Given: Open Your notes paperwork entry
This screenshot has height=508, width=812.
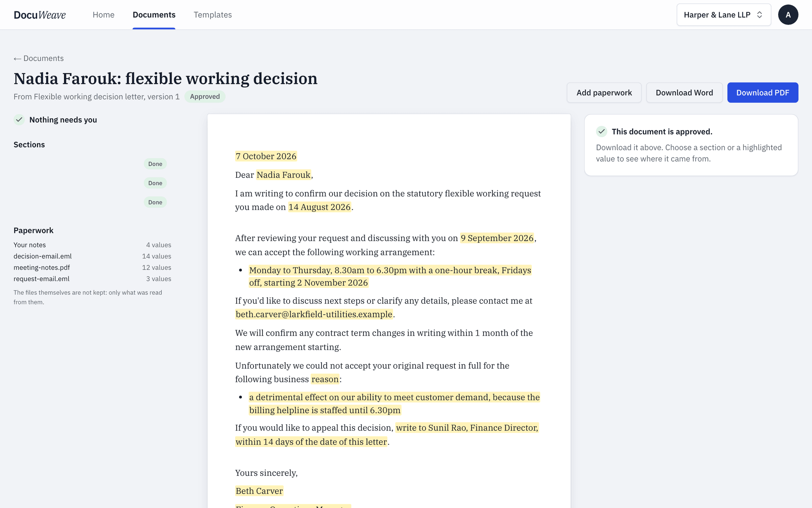Looking at the screenshot, I should click(x=92, y=245).
